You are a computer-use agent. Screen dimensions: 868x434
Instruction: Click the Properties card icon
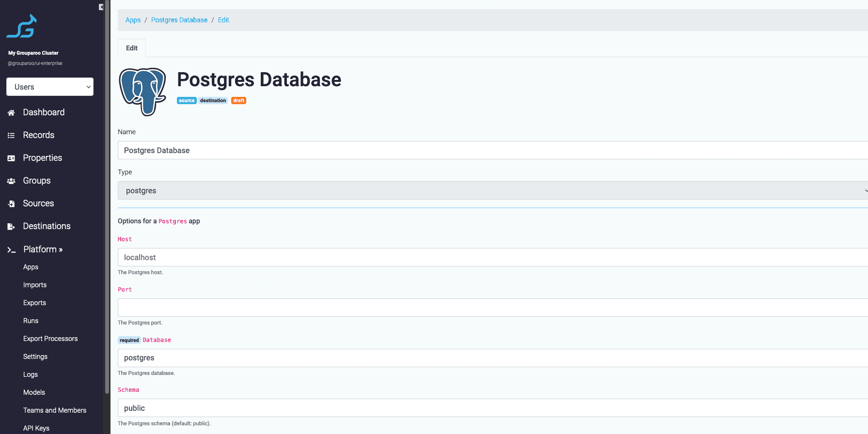pos(11,158)
